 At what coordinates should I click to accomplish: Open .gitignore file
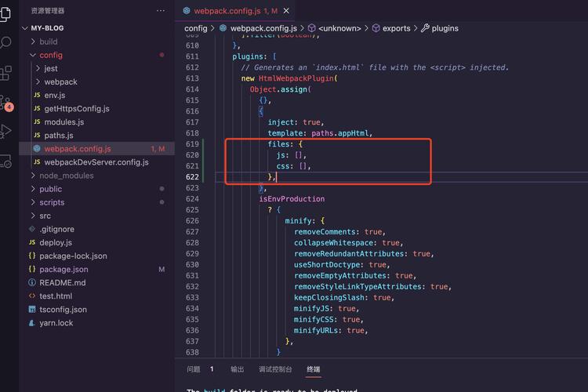click(56, 229)
